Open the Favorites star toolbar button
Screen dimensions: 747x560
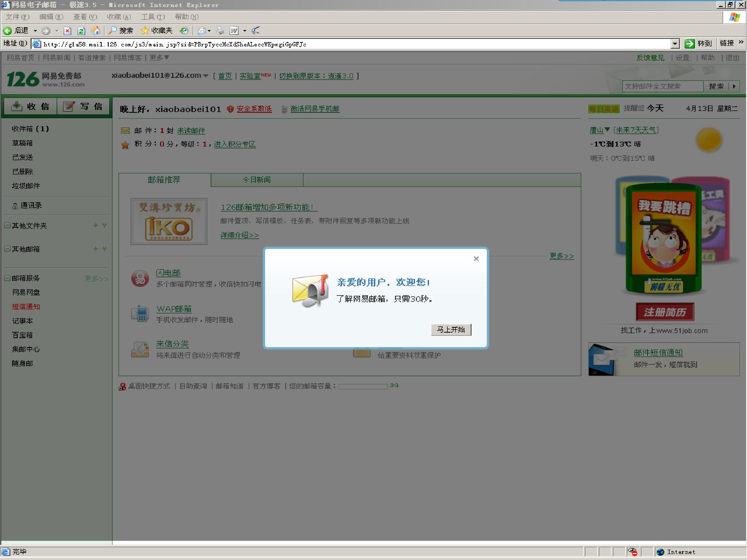tap(156, 31)
